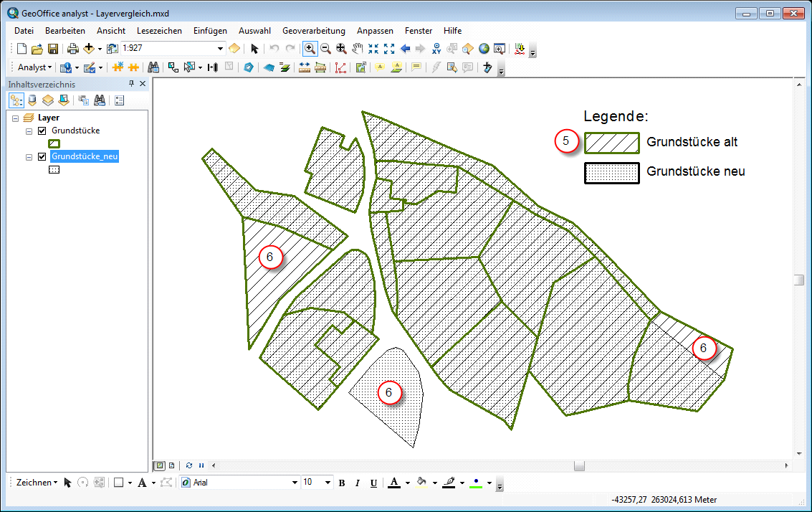
Task: Open the map scale 1:927 dropdown
Action: coord(220,49)
